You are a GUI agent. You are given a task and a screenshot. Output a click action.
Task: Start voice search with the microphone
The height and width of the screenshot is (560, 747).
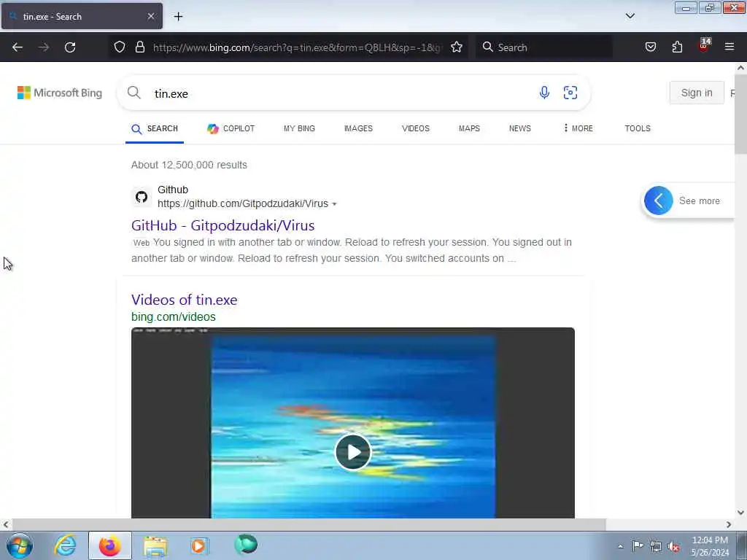click(544, 93)
